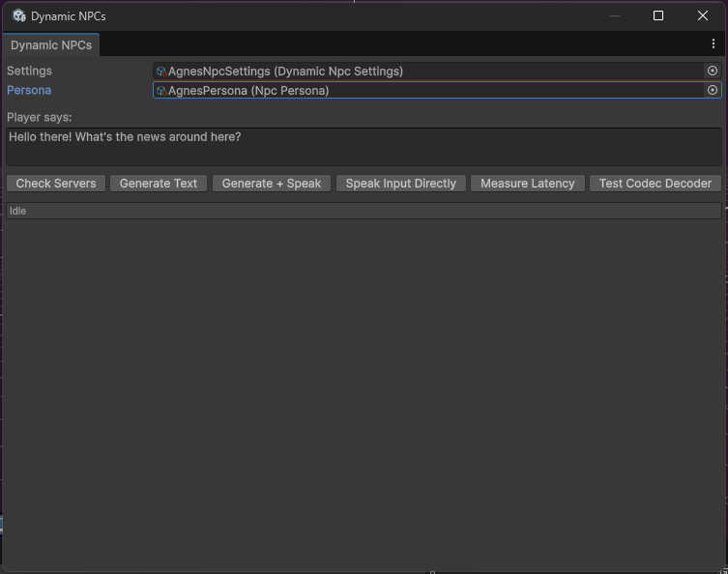Click the 'Player says:' label

(x=40, y=117)
